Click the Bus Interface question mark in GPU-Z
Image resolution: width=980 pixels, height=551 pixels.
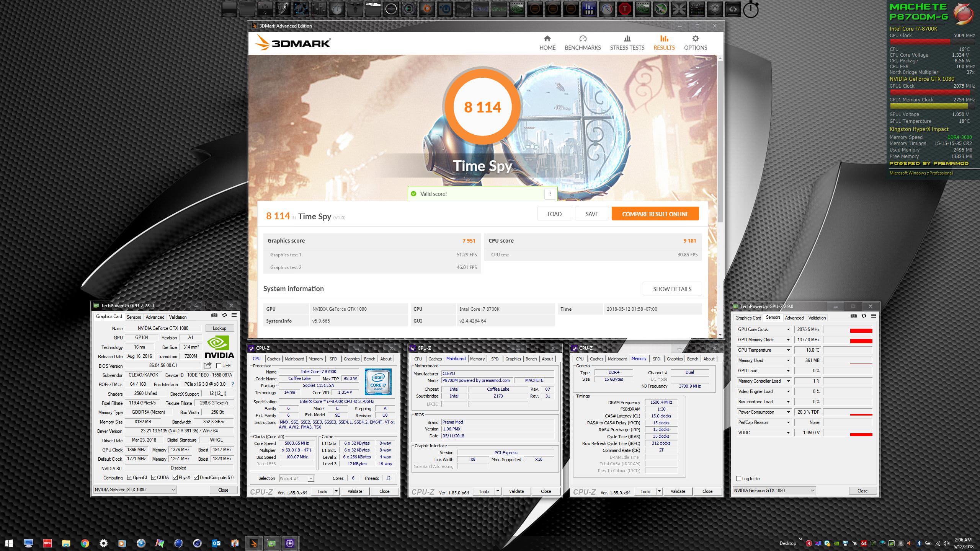232,384
